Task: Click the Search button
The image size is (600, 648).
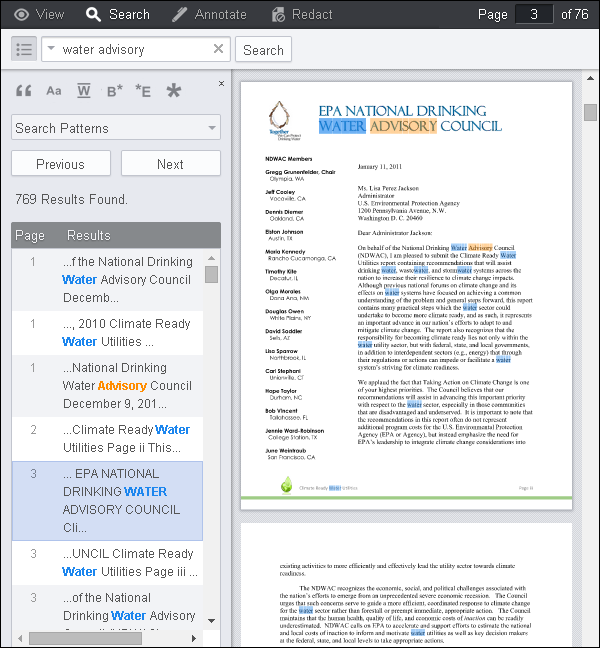Action: [263, 50]
